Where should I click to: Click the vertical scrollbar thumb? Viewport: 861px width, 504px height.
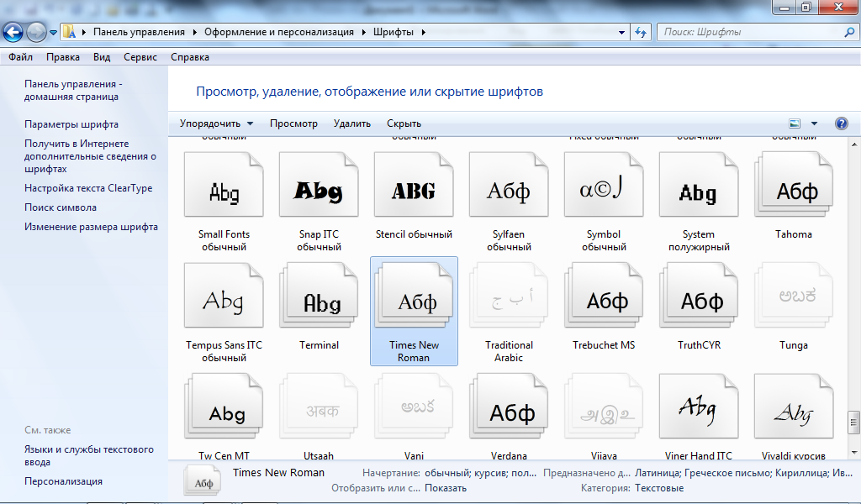[853, 422]
